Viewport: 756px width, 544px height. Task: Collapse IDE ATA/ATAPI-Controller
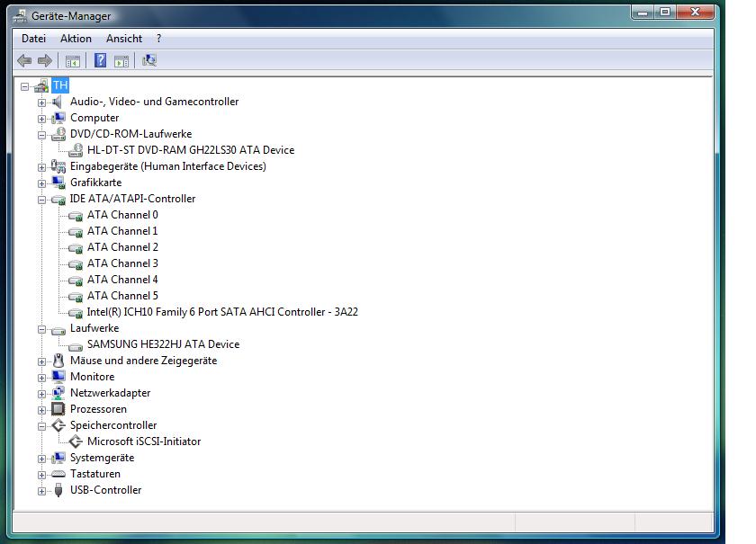(x=42, y=200)
